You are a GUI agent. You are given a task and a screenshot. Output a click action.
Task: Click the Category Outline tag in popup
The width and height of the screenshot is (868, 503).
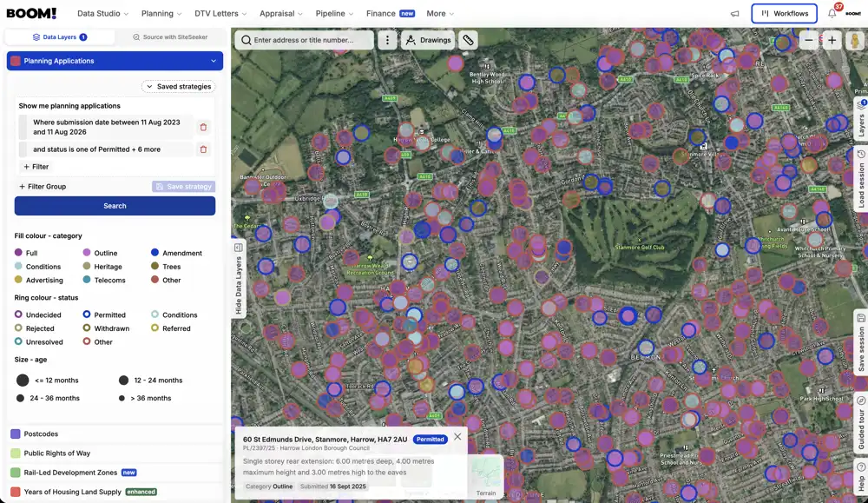click(269, 486)
